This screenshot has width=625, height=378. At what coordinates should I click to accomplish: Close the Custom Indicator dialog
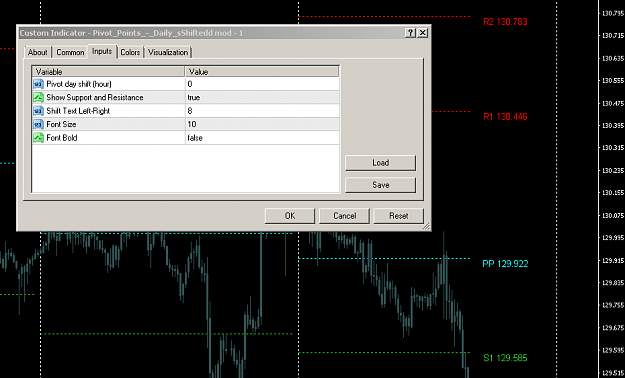(x=423, y=33)
